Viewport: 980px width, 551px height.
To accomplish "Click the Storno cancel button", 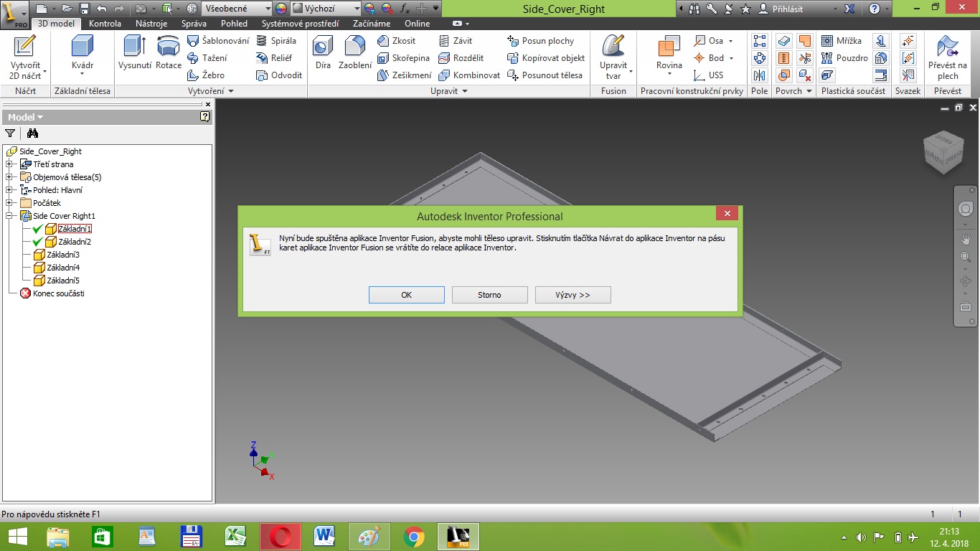I will point(490,295).
